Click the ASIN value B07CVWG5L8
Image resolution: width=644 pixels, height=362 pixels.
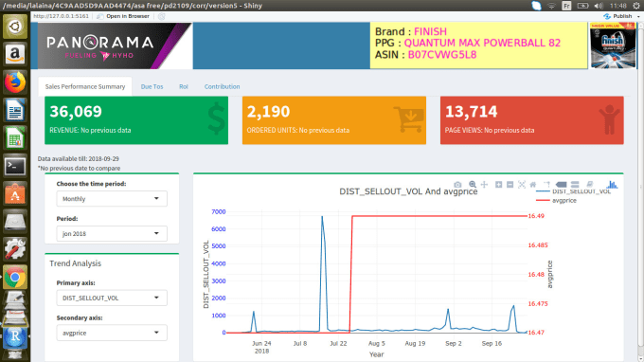442,55
